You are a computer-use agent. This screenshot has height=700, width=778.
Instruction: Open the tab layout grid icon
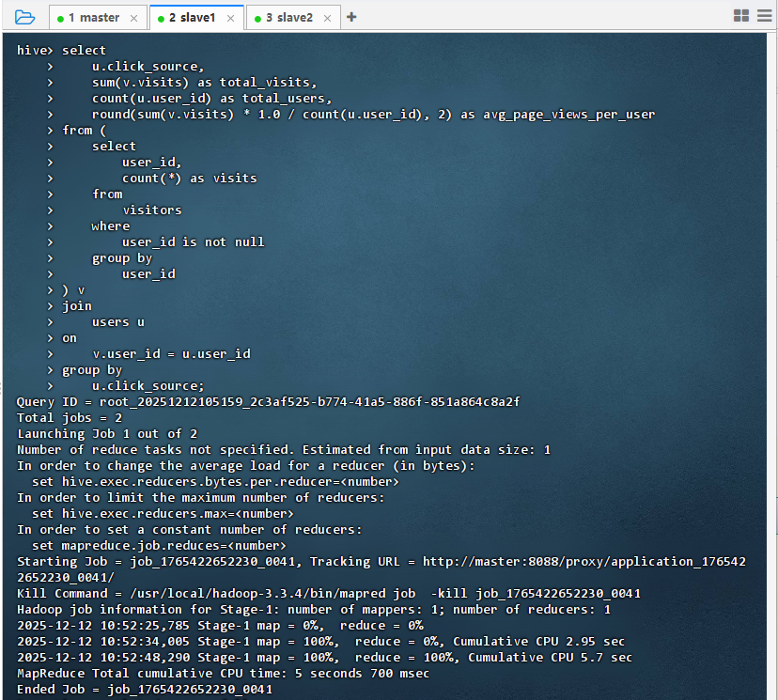pos(740,16)
